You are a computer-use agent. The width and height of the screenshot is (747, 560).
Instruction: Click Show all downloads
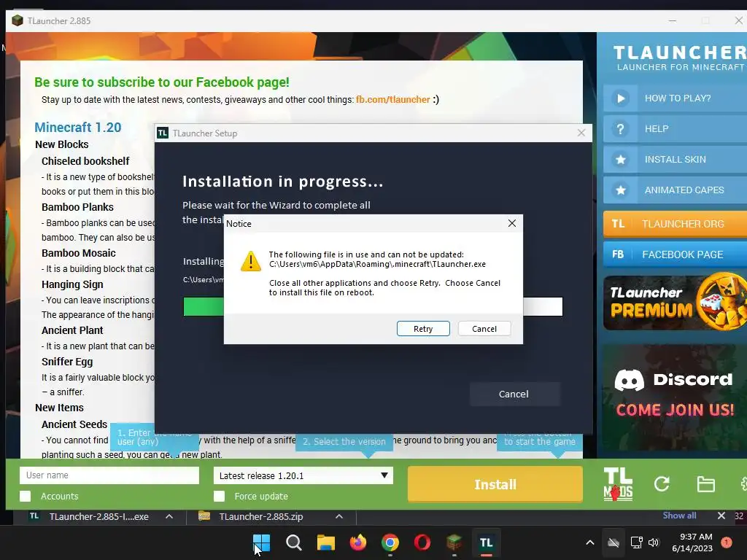click(679, 516)
